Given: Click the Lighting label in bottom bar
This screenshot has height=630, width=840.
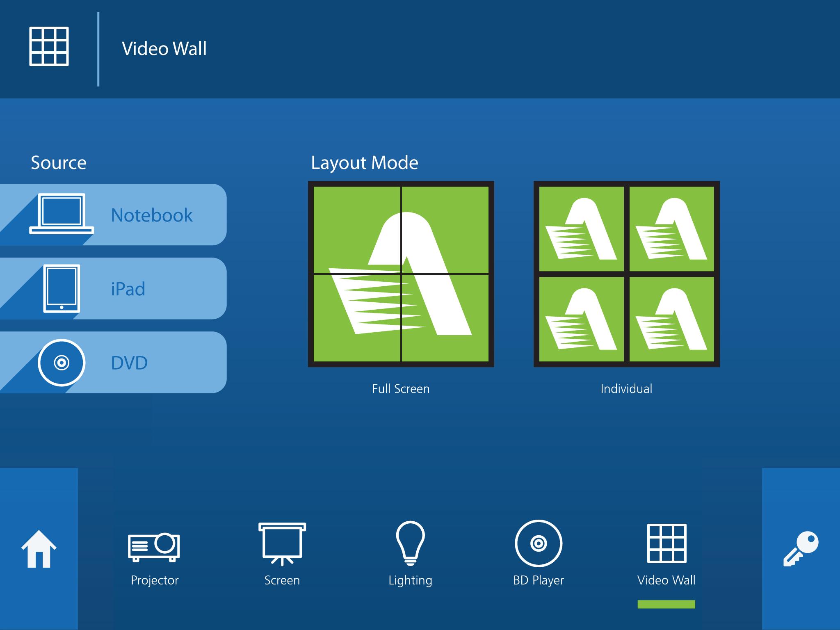Looking at the screenshot, I should coord(410,580).
